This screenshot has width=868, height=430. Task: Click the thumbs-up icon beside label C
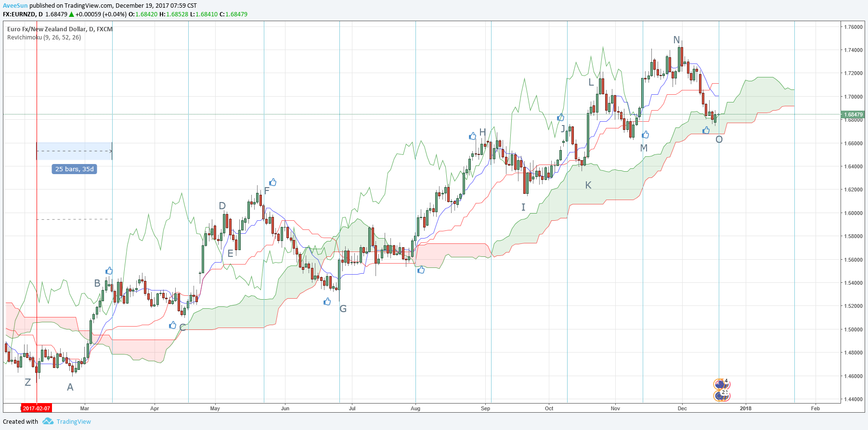pyautogui.click(x=172, y=326)
